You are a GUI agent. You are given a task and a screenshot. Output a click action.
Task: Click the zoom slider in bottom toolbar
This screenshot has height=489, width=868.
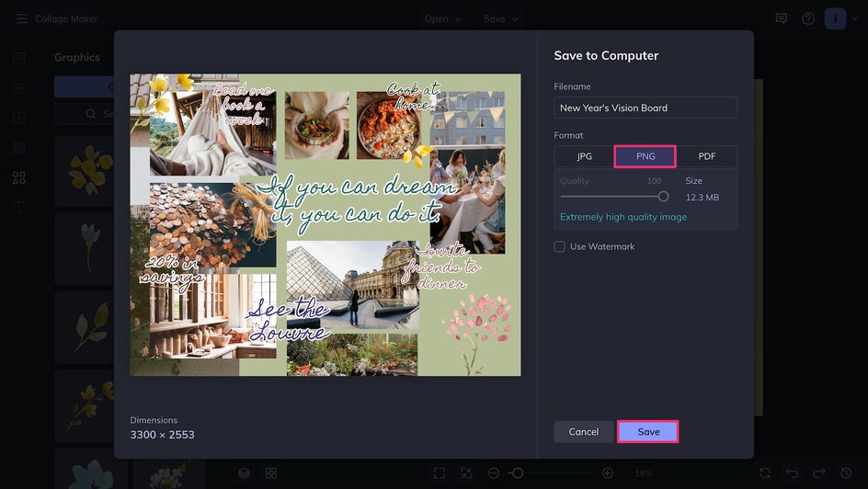[x=551, y=473]
